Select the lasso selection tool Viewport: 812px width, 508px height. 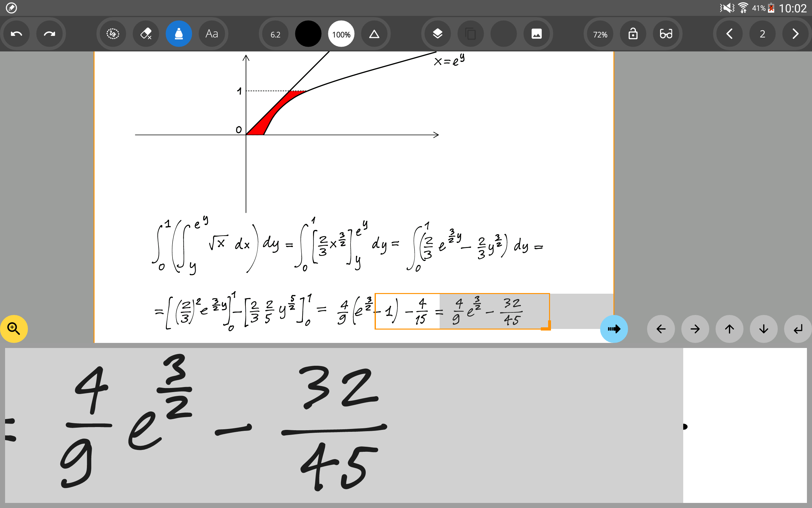click(113, 34)
